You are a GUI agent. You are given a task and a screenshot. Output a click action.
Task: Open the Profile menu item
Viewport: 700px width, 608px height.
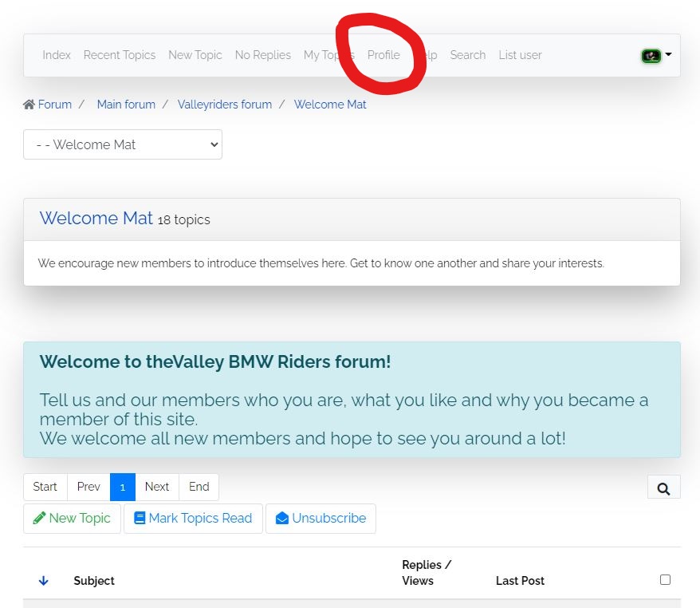tap(383, 55)
